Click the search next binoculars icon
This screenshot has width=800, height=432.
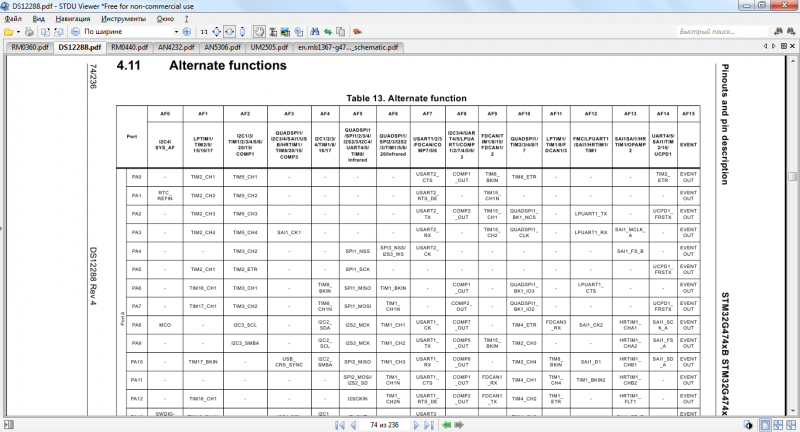(x=791, y=32)
